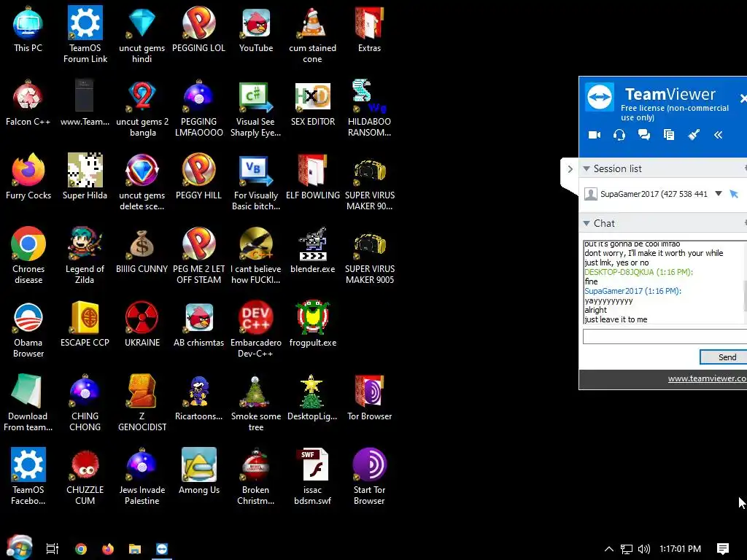Select the Among Us icon
Image resolution: width=747 pixels, height=560 pixels.
click(198, 472)
